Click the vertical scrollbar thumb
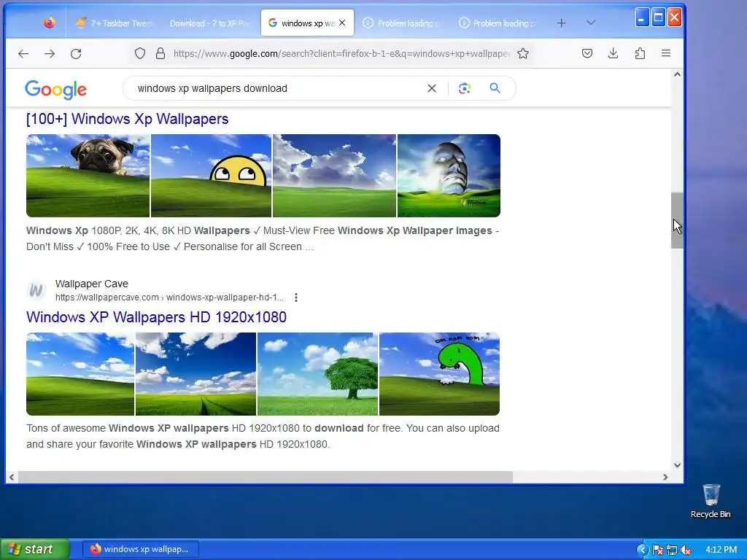Image resolution: width=747 pixels, height=560 pixels. 677,220
